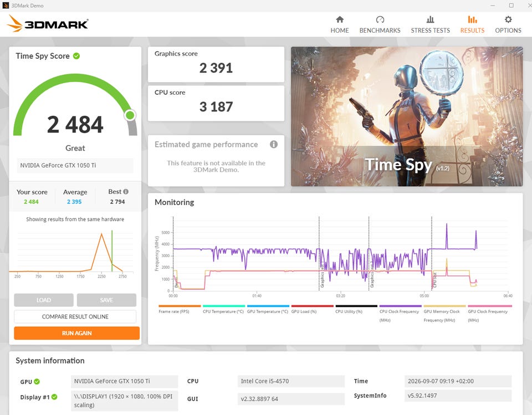Click the GUI version v2.32.8897 64
The width and height of the screenshot is (532, 415).
(291, 399)
